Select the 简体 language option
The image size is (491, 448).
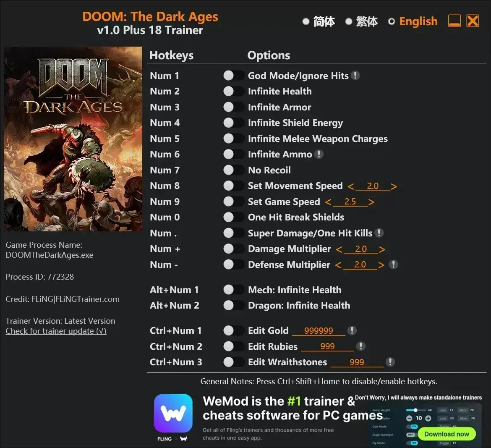306,21
